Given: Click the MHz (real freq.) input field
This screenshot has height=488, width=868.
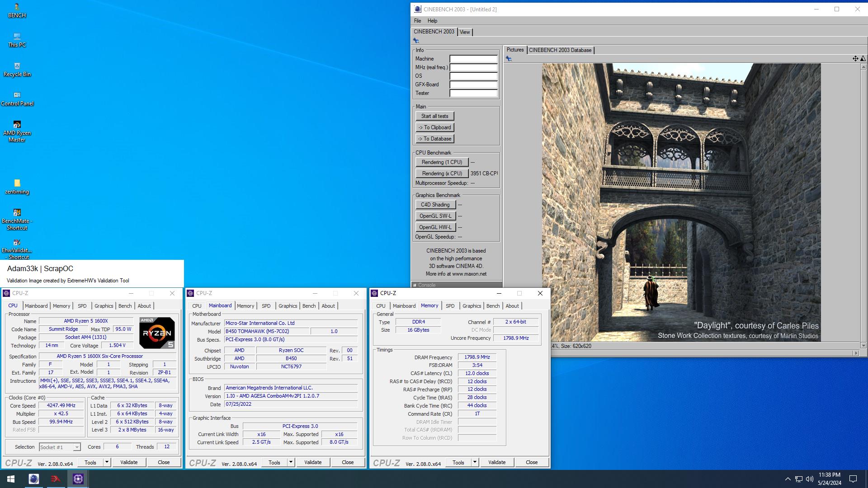Looking at the screenshot, I should coord(473,67).
